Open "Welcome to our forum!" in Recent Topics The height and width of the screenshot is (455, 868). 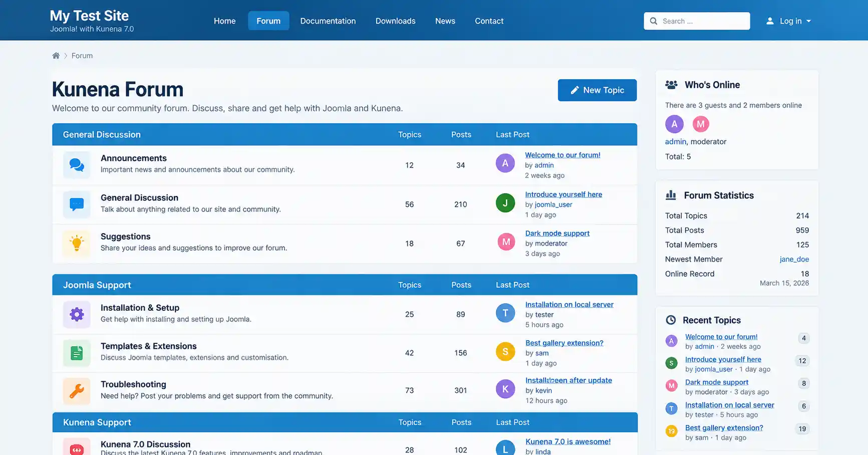(721, 337)
